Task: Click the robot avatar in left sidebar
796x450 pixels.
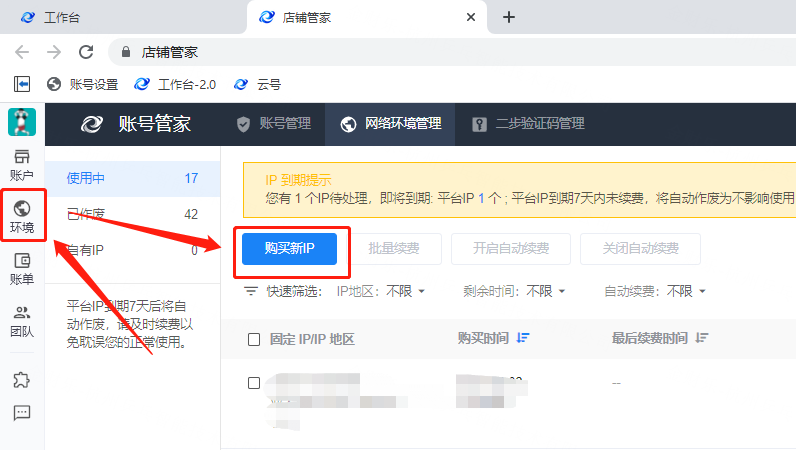Action: click(22, 122)
